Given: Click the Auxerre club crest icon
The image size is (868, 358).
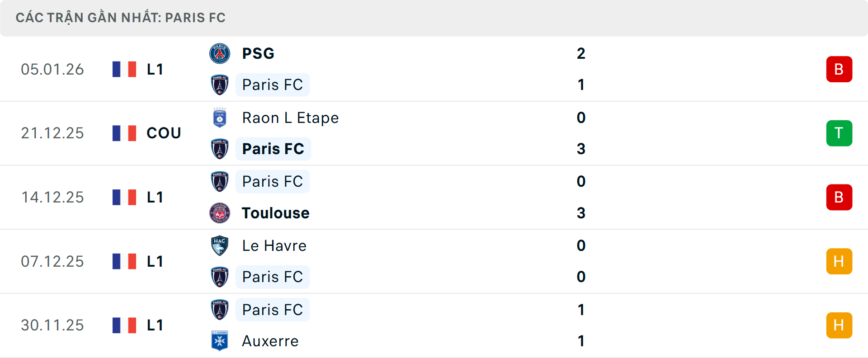Looking at the screenshot, I should [220, 341].
